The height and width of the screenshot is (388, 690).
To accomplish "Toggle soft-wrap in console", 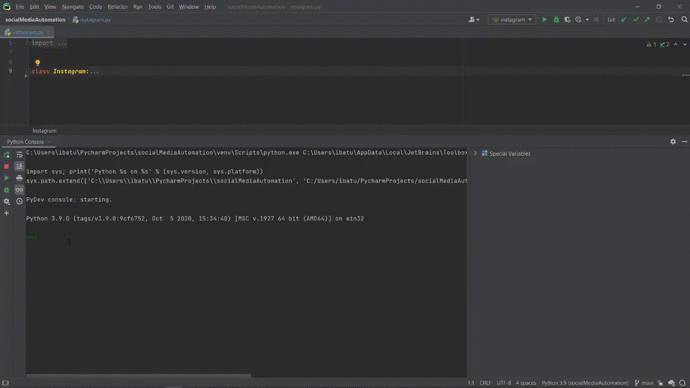I will [x=19, y=155].
